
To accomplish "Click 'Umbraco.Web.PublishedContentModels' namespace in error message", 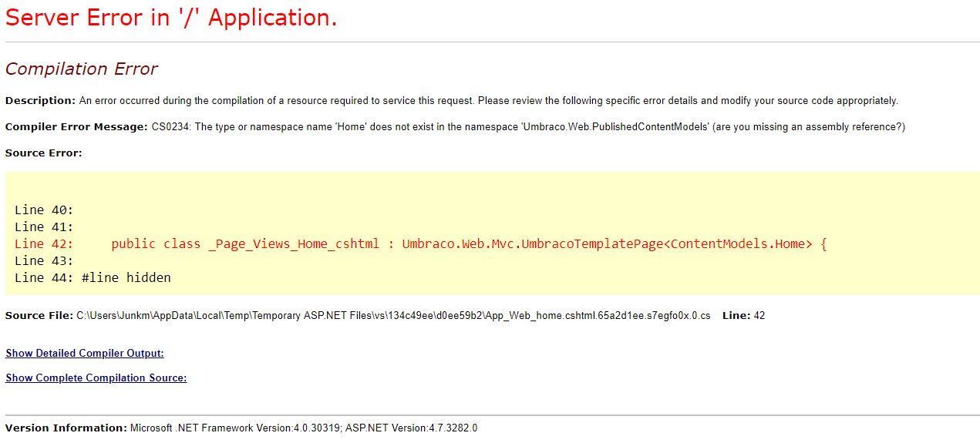I will click(x=615, y=127).
